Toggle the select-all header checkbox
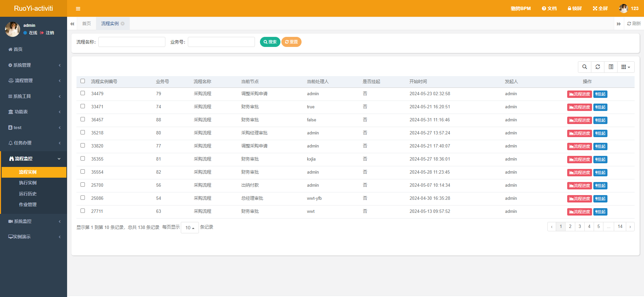 83,81
